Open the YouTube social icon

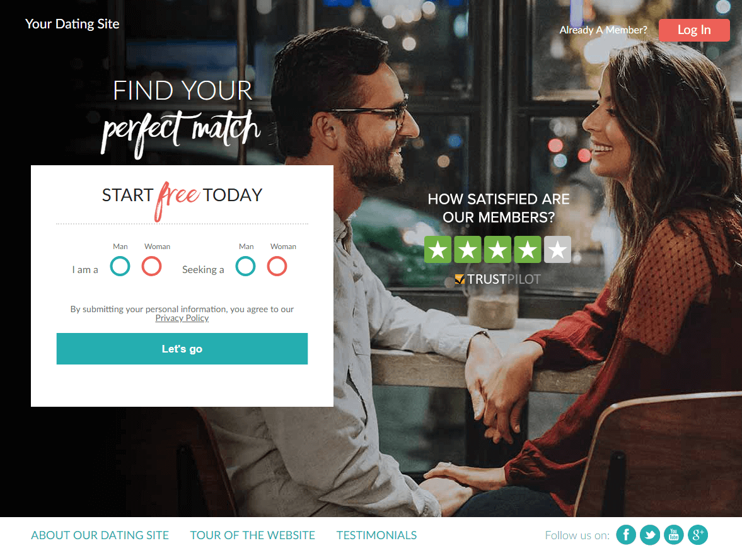pos(674,535)
